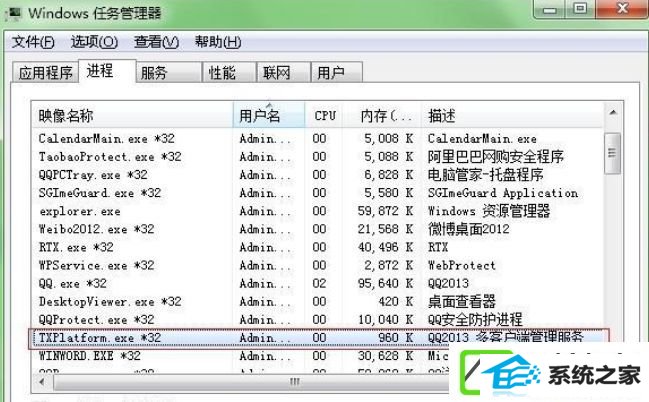Screen dimensions: 649x402
Task: Select the WPService.exe *32 process
Action: (318, 265)
